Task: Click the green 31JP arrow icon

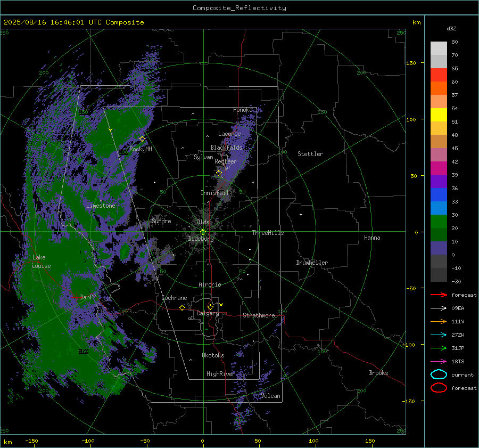Action: 439,348
